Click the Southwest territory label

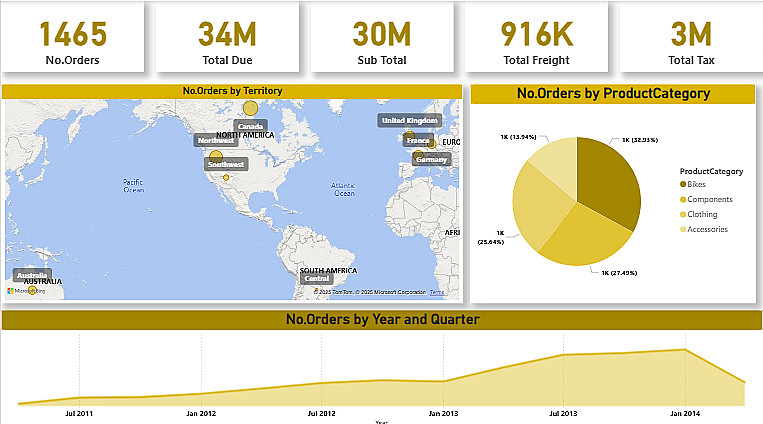pyautogui.click(x=226, y=164)
